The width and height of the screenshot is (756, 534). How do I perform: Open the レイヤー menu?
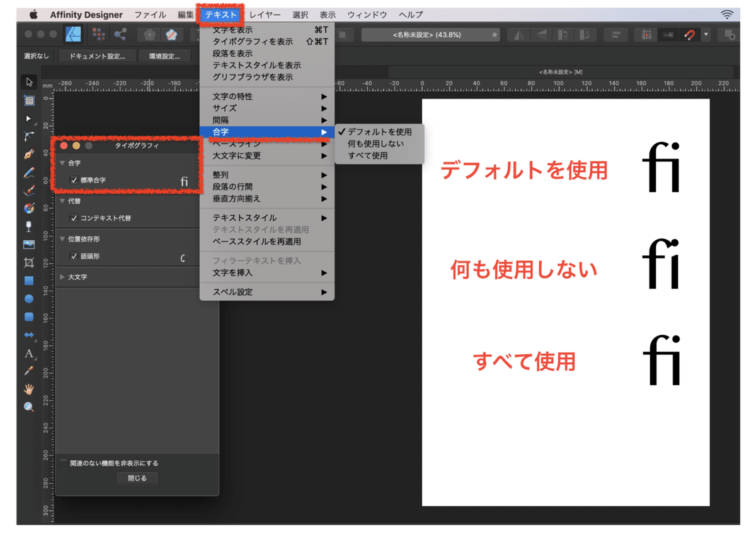265,15
